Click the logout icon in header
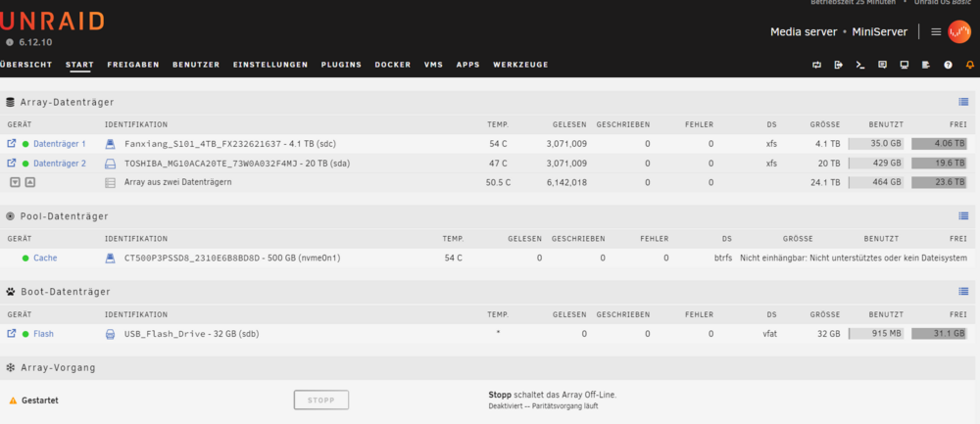Screen dimensions: 980x424 click(x=838, y=65)
